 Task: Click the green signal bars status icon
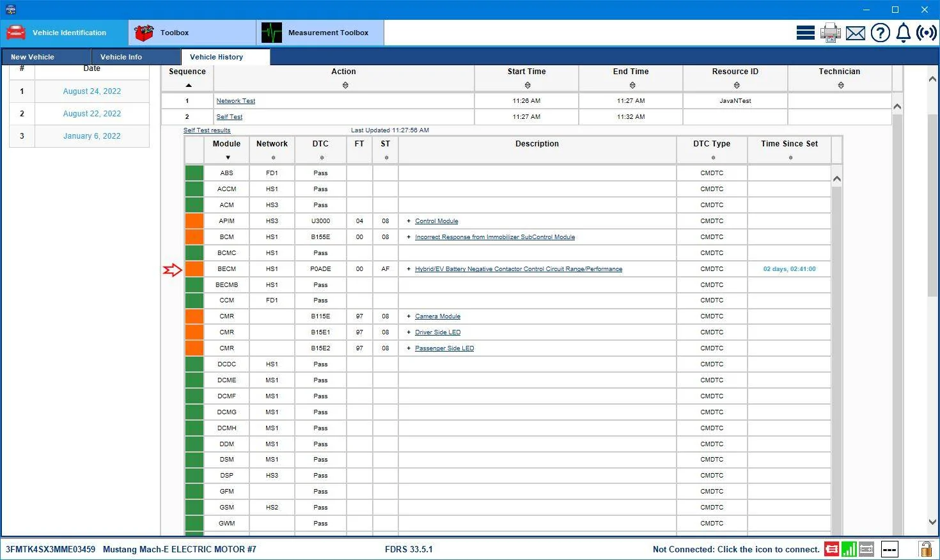coord(849,549)
